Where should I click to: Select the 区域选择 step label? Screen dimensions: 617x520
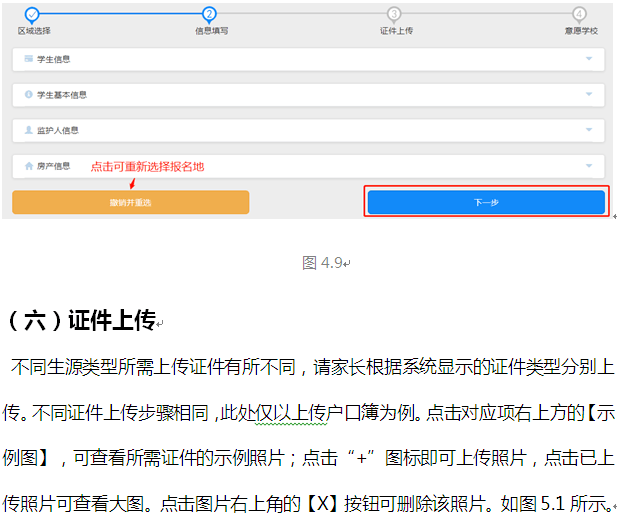click(x=34, y=31)
